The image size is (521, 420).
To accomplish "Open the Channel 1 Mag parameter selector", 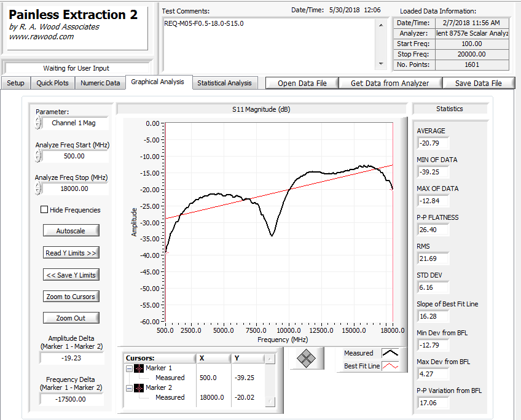I will 75,123.
